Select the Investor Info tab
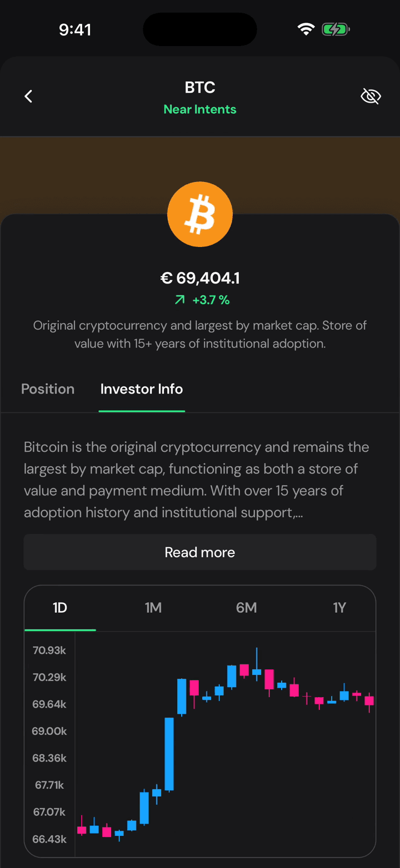 click(x=142, y=389)
